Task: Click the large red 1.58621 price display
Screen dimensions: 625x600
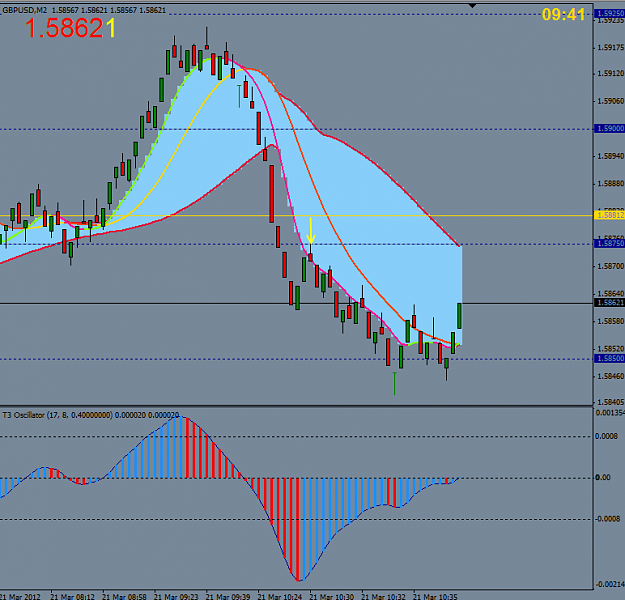Action: pyautogui.click(x=71, y=28)
